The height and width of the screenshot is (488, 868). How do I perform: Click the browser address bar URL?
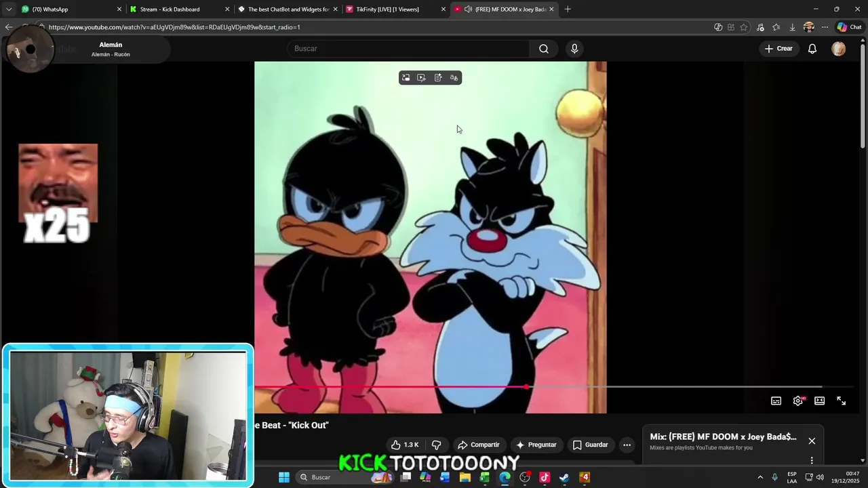click(x=174, y=27)
